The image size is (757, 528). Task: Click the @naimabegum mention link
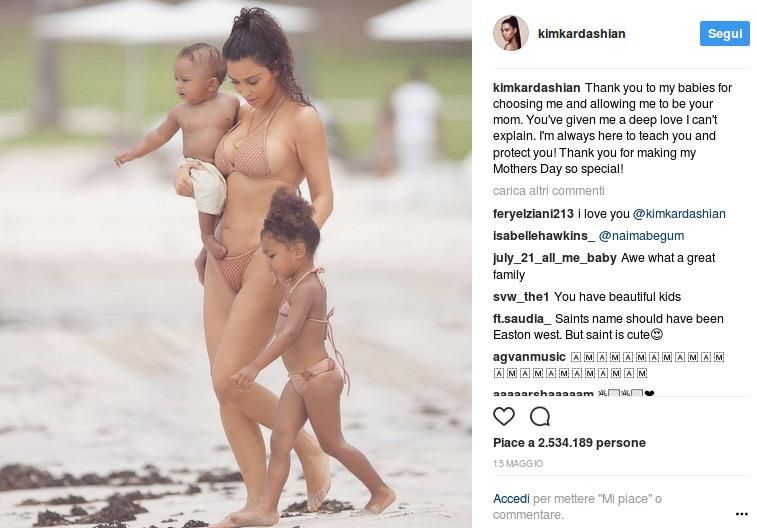click(641, 236)
